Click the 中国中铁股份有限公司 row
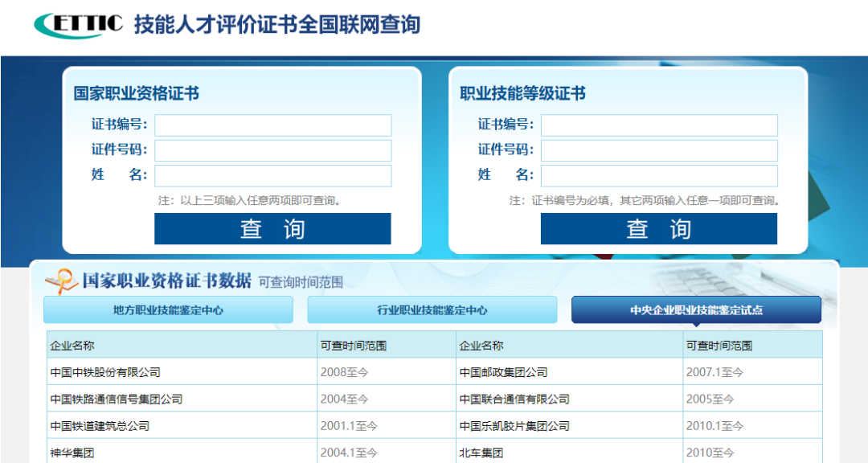 pos(182,372)
